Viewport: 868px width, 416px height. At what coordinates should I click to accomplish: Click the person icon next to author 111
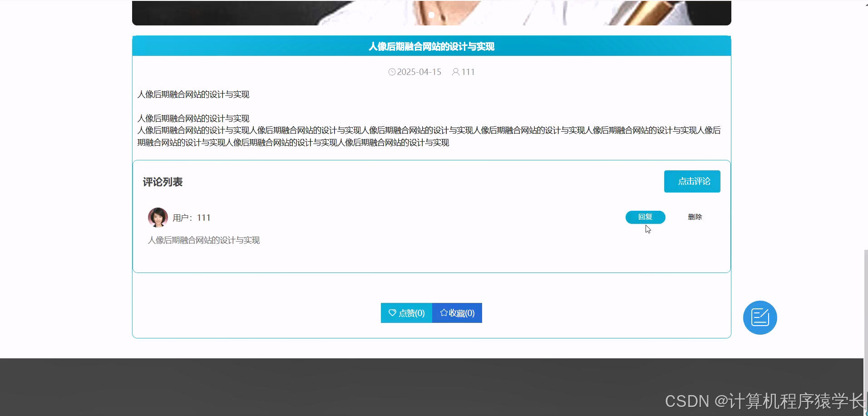tap(455, 72)
